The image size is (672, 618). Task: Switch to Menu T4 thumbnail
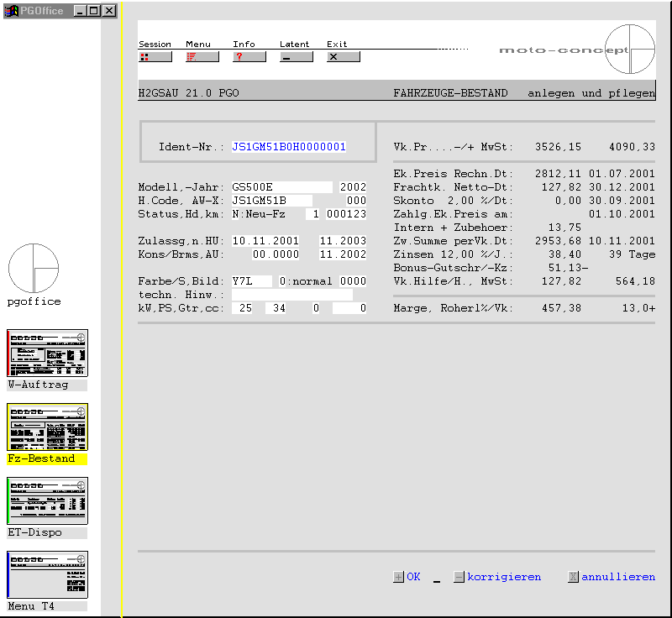tap(48, 574)
